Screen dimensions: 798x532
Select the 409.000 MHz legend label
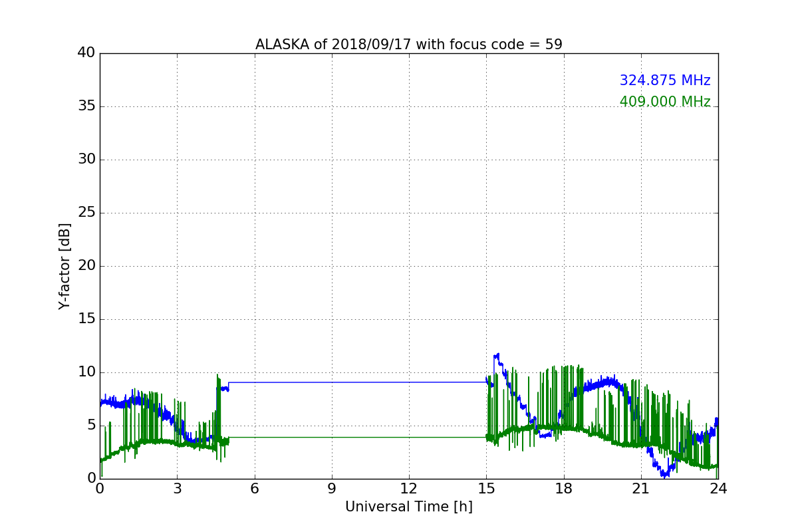(x=665, y=102)
